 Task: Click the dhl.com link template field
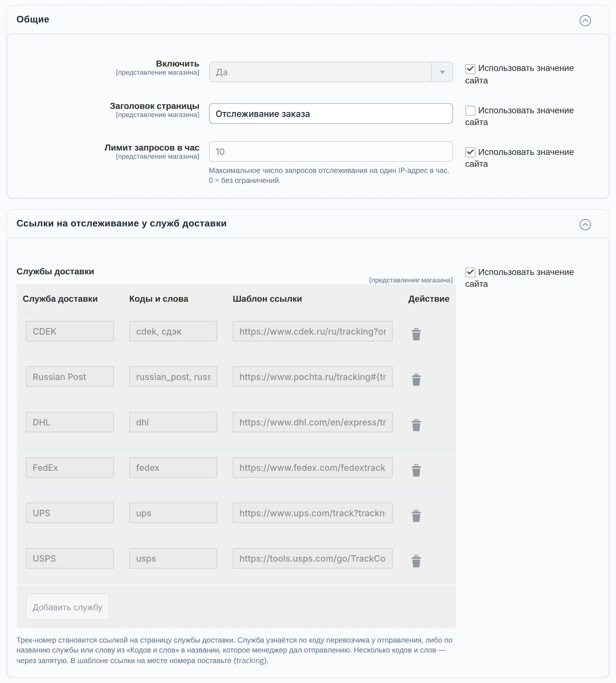312,422
